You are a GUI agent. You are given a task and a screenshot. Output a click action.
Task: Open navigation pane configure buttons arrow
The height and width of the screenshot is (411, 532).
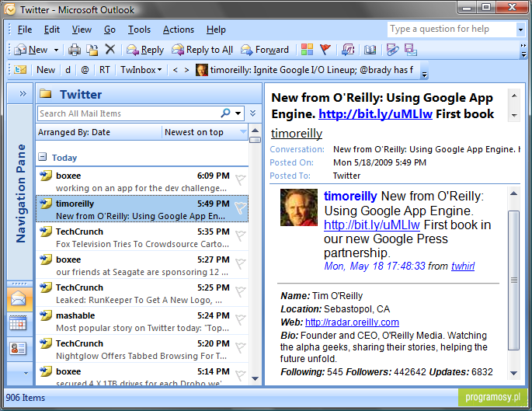pos(26,374)
